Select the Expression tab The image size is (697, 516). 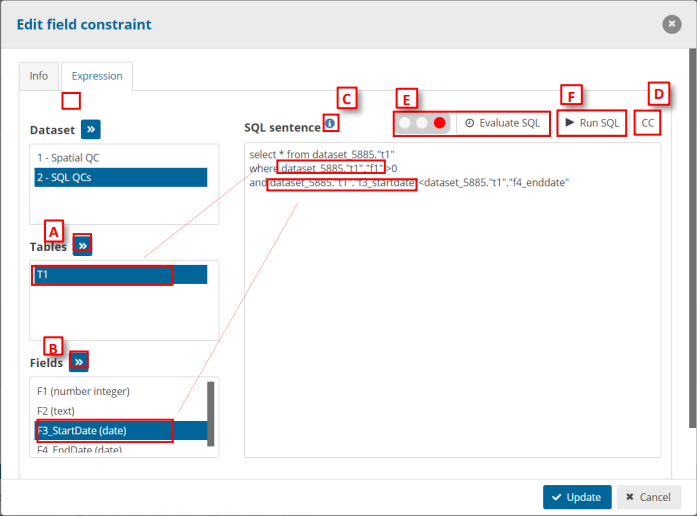[97, 76]
